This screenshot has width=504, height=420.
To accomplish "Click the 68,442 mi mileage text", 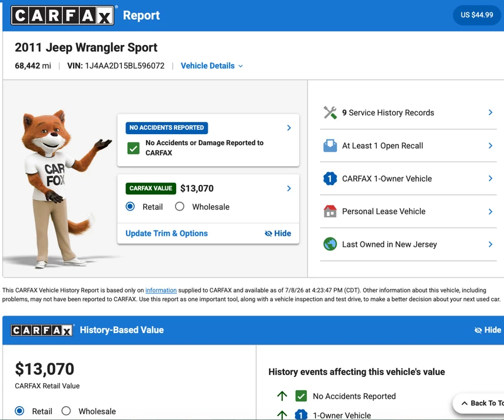I will tap(33, 66).
